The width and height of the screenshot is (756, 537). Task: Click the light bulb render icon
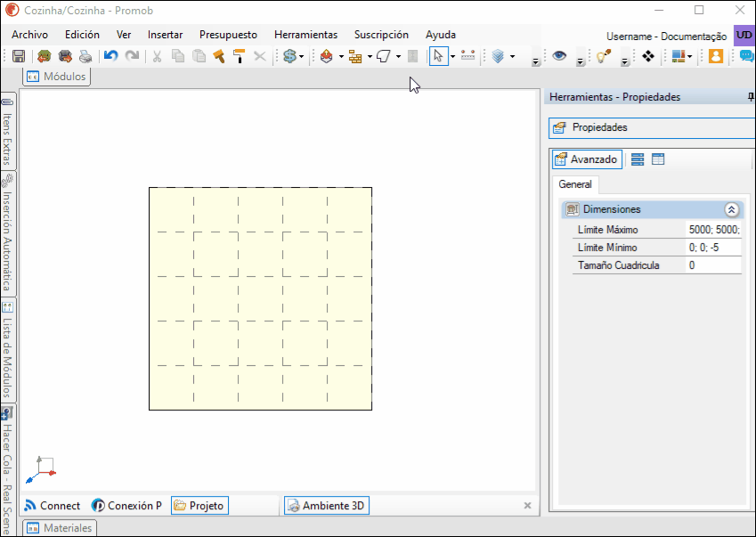[604, 56]
